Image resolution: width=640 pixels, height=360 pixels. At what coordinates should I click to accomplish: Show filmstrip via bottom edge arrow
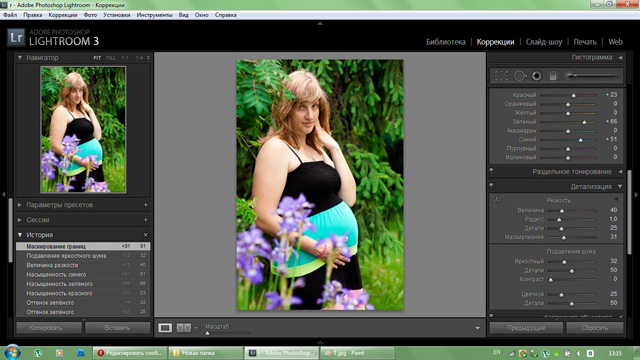pyautogui.click(x=320, y=342)
